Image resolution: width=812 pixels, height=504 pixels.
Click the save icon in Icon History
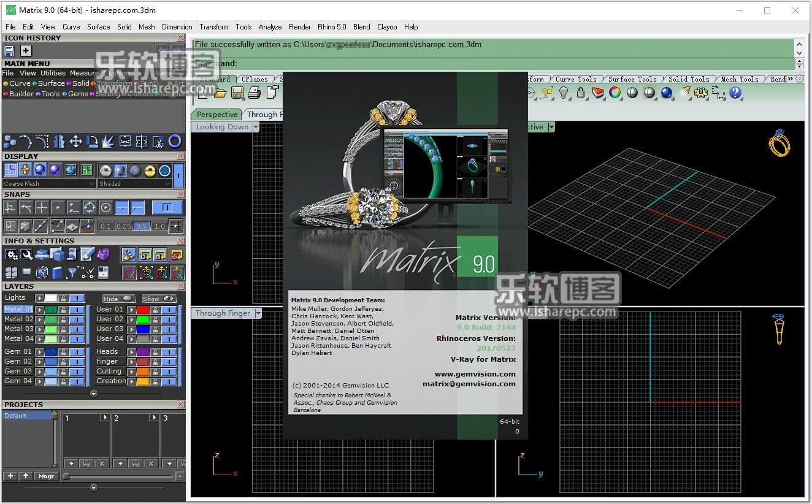[x=9, y=51]
